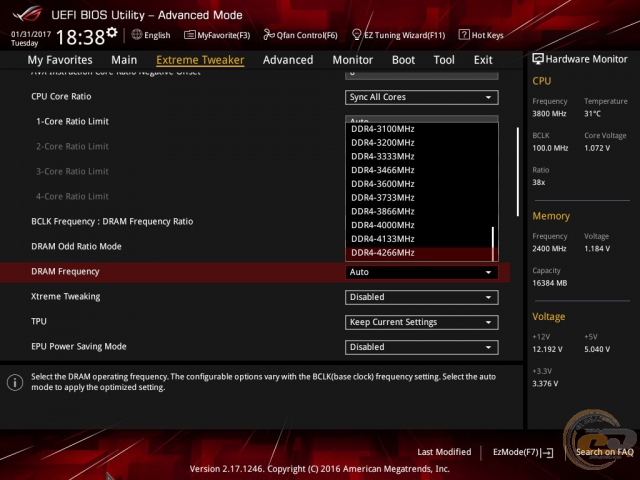Screen dimensions: 640x480
Task: Click the DRAM Frequency label
Action: click(x=65, y=271)
